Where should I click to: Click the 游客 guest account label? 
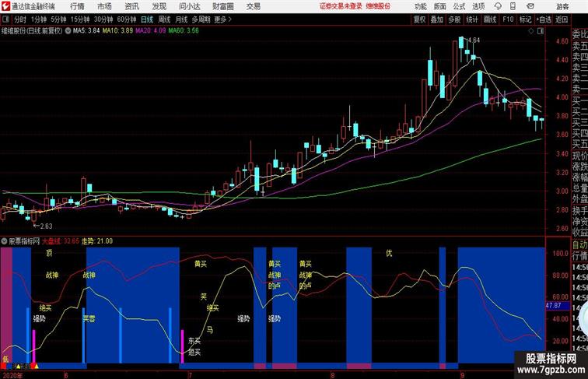point(562,6)
